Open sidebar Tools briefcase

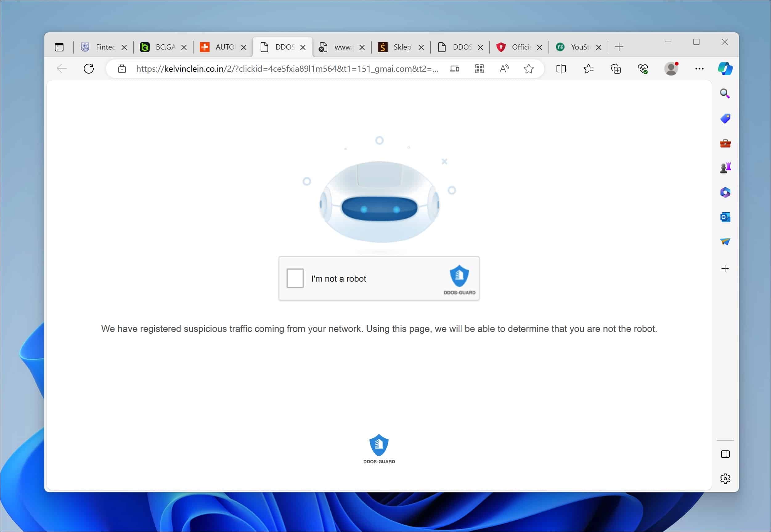point(725,144)
